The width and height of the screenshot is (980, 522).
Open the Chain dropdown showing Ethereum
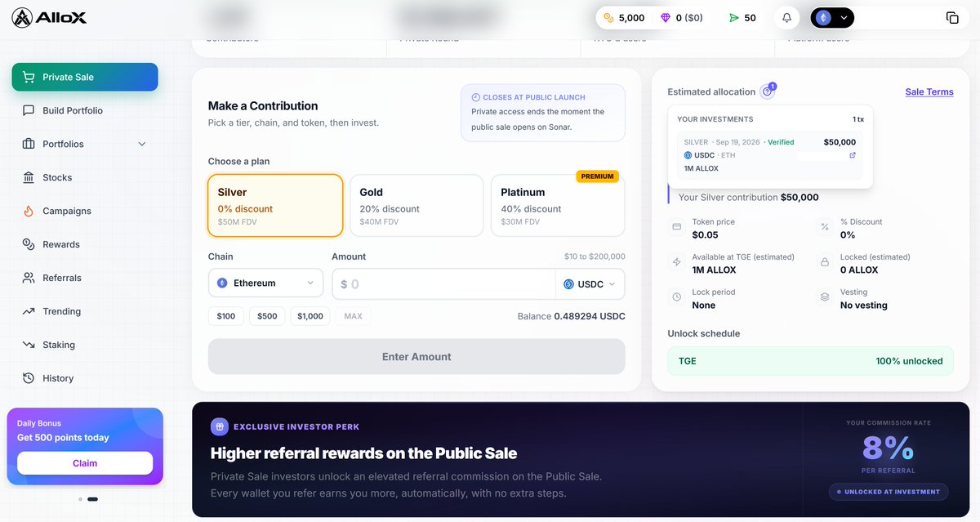point(265,283)
